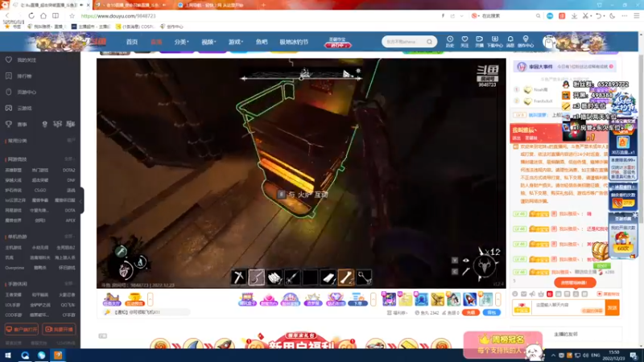Open the browser hamburger main menu

pos(636,15)
